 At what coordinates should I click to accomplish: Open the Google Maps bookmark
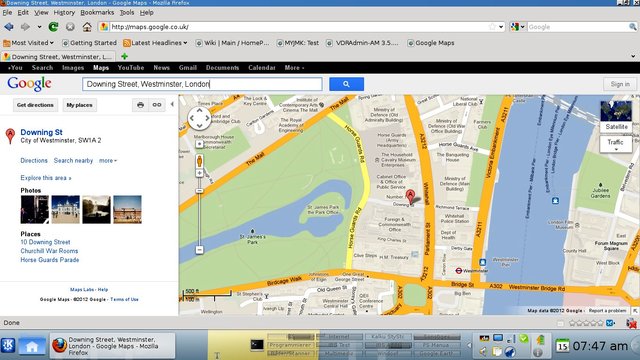point(431,43)
